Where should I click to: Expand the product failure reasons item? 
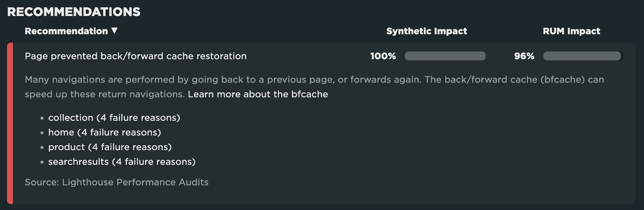(x=110, y=147)
